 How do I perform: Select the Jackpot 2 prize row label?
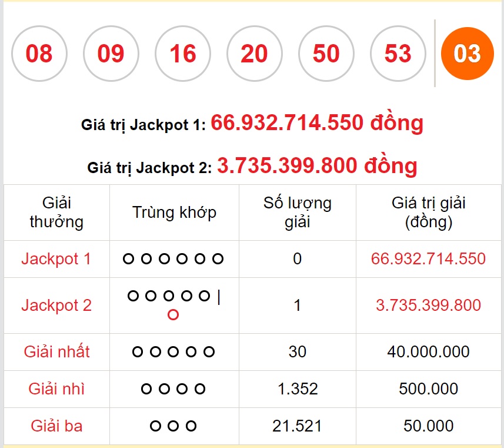pos(56,305)
